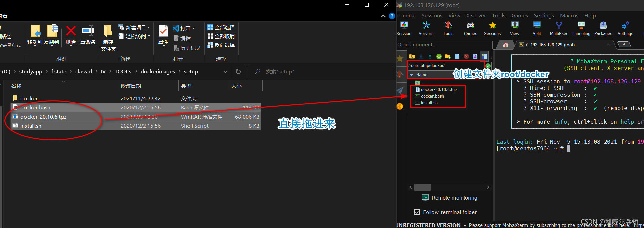Image resolution: width=644 pixels, height=228 pixels.
Task: Open the Sessions star icon
Action: point(492,28)
